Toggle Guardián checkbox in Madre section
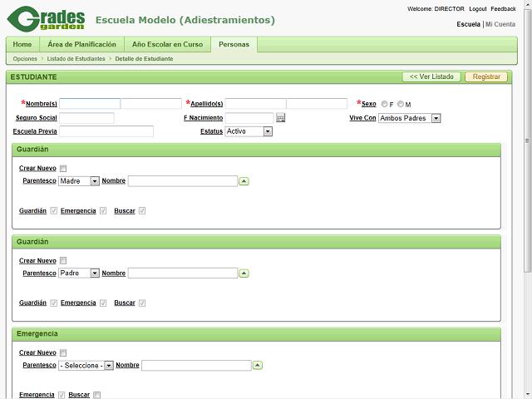 pos(53,210)
